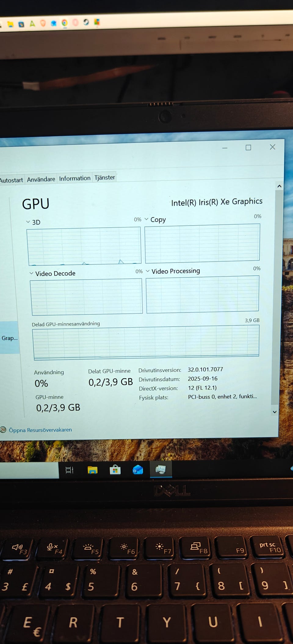Switch to the Autostart tab
The image size is (293, 644).
click(12, 180)
